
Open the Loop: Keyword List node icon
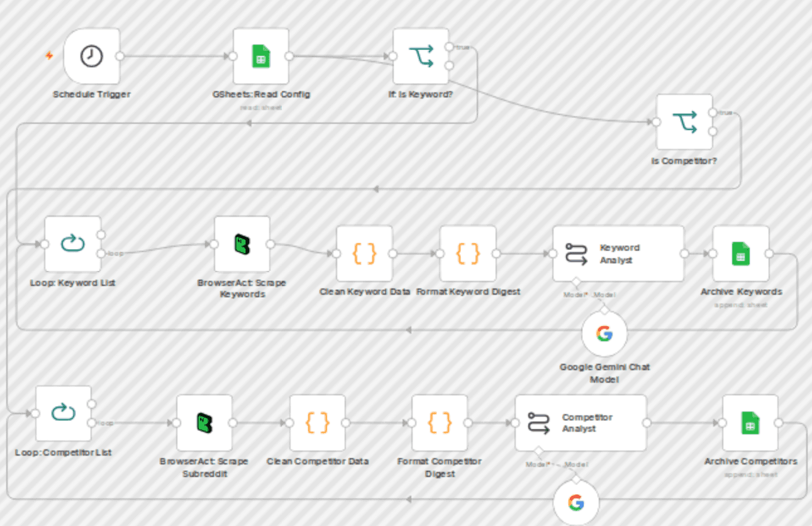point(72,244)
